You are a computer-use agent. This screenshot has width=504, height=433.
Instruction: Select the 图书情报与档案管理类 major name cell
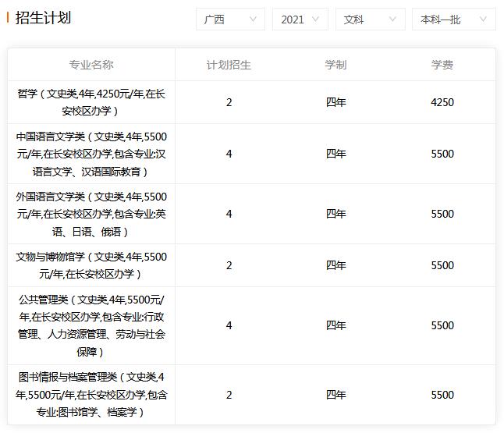point(91,395)
